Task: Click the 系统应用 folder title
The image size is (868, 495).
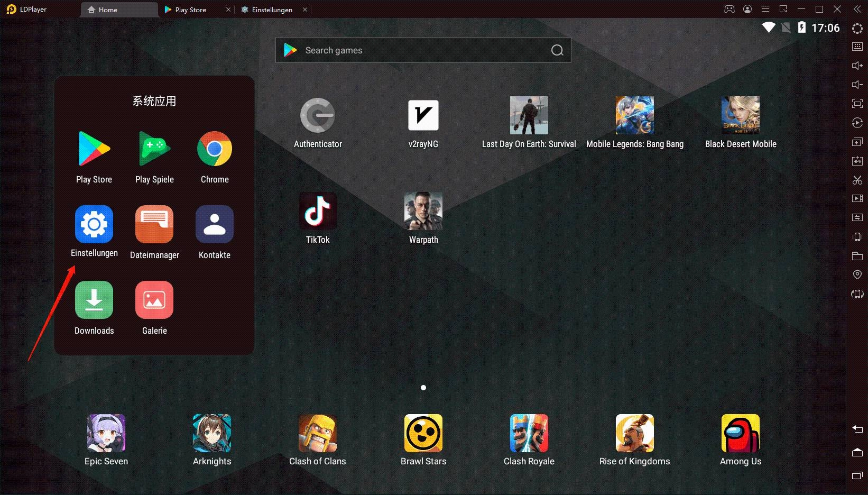Action: point(154,101)
